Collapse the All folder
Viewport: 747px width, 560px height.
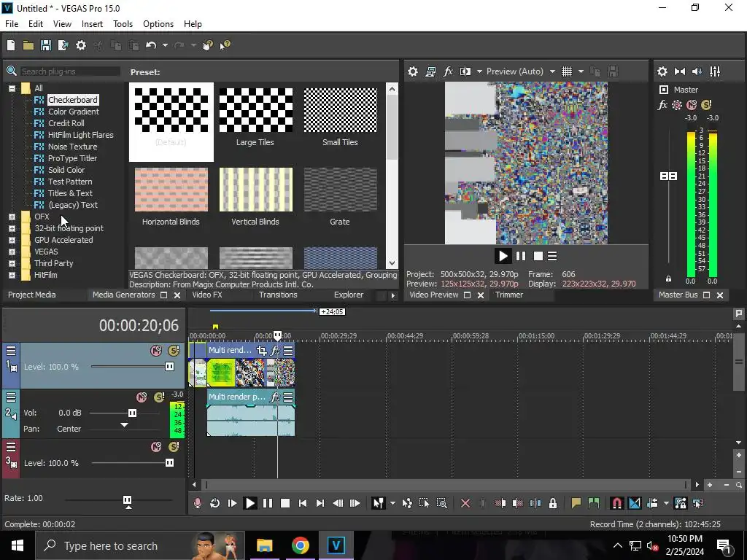point(12,88)
